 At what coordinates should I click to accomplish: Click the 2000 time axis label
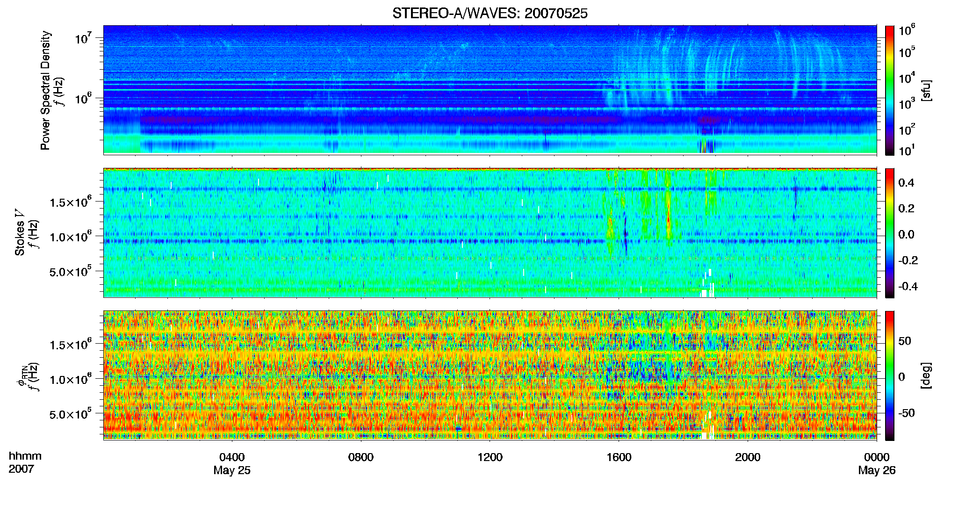pyautogui.click(x=748, y=457)
